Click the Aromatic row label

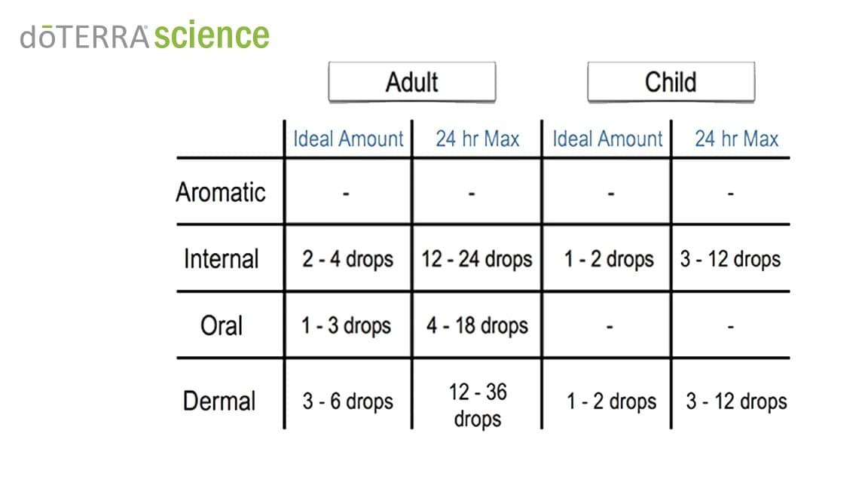[x=221, y=192]
